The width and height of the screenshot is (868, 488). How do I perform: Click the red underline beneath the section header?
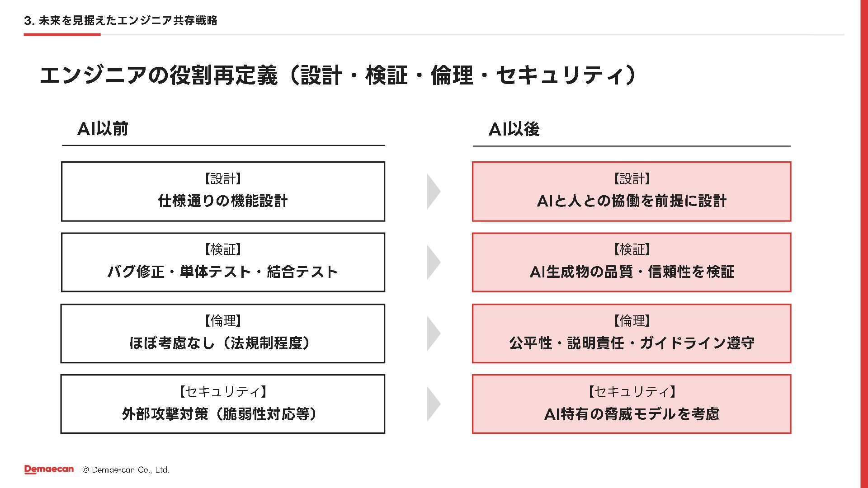[62, 34]
